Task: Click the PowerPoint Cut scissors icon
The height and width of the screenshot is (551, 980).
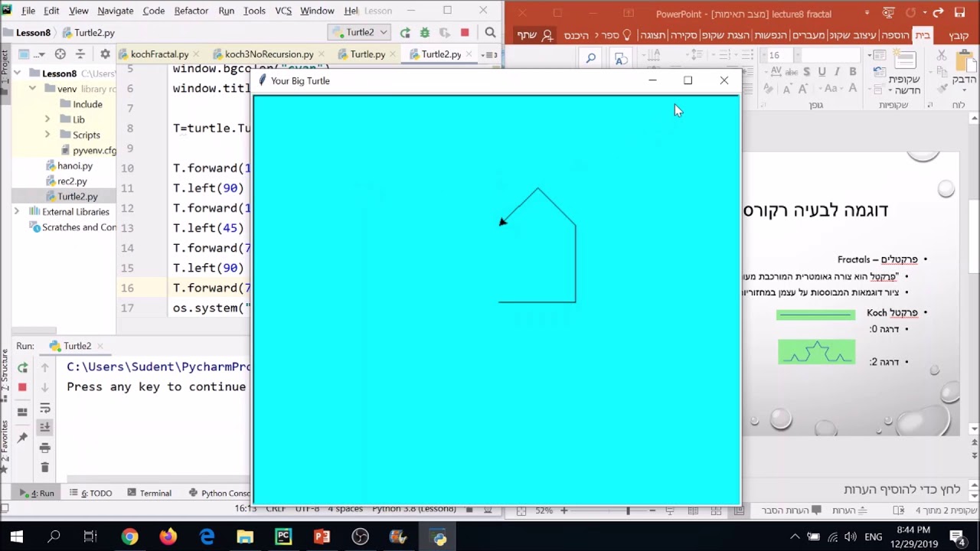Action: click(x=941, y=55)
